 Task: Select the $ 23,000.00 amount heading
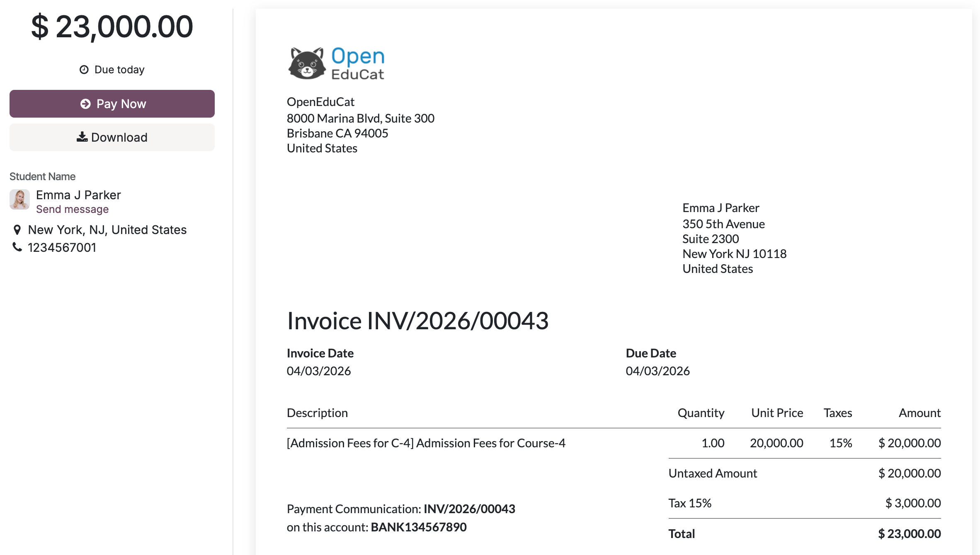click(111, 26)
